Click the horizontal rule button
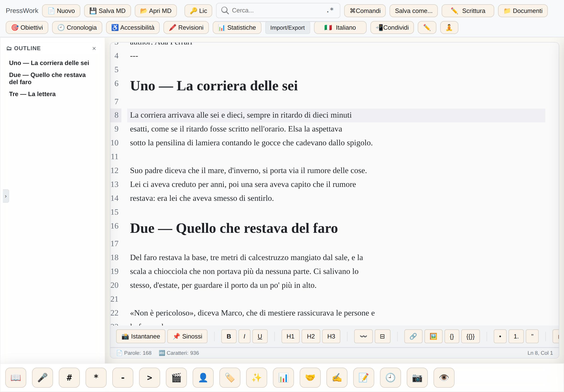 pyautogui.click(x=383, y=336)
